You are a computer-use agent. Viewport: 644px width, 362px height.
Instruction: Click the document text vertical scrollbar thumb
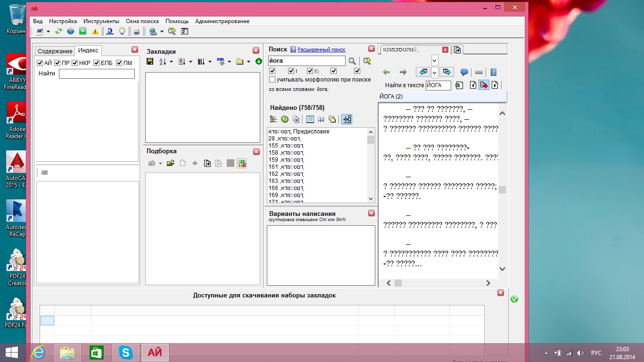(x=503, y=189)
